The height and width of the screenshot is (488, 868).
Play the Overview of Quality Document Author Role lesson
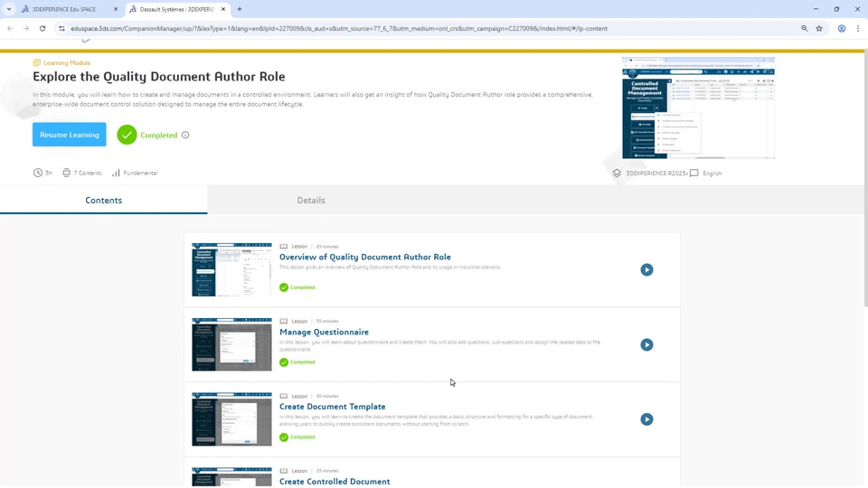coord(646,269)
